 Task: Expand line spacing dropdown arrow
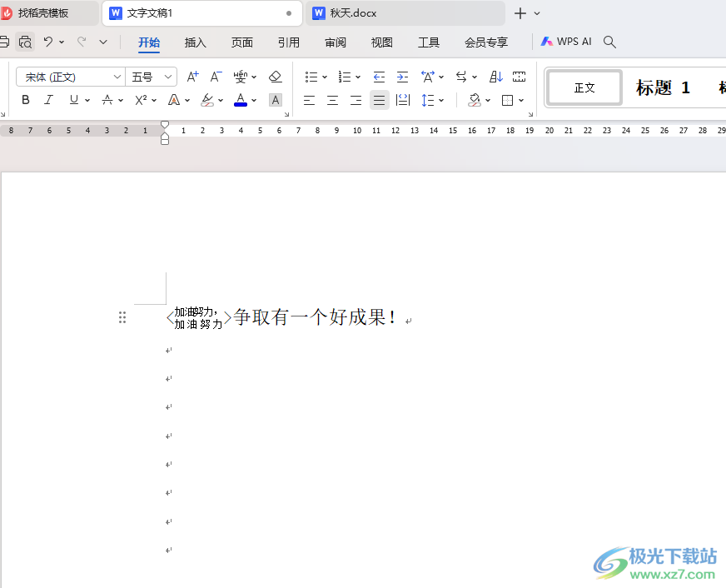[441, 100]
